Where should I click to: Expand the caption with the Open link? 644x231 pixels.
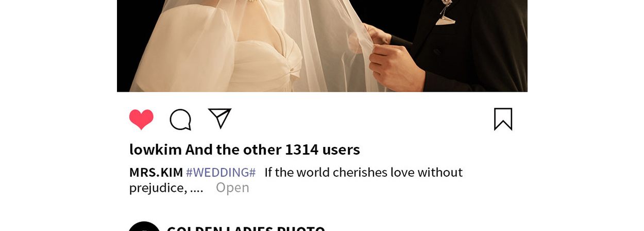(232, 188)
